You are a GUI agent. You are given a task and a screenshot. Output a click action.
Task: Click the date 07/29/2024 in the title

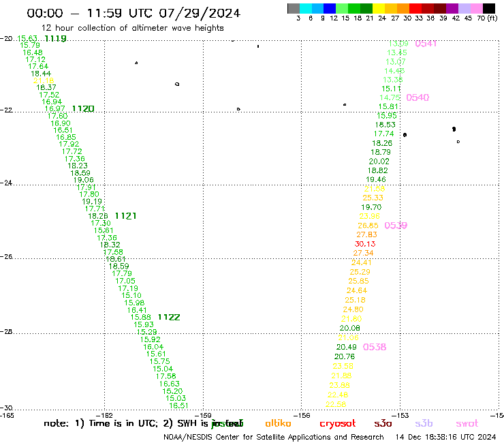point(200,14)
